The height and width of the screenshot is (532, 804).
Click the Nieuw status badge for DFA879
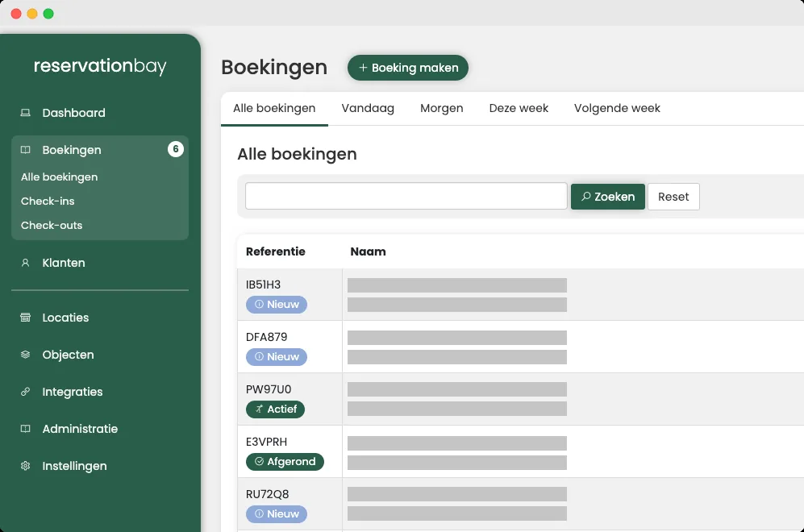[277, 357]
